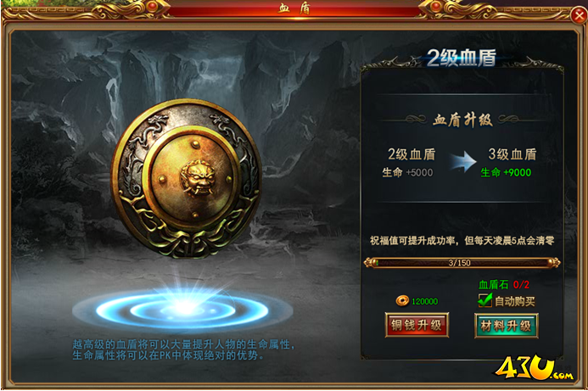Click the 铜钱升级 button

417,325
